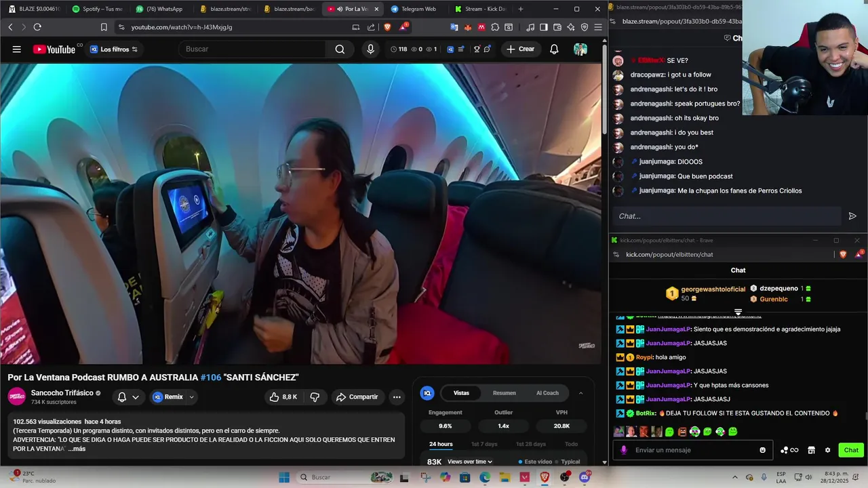This screenshot has width=868, height=488.
Task: Send the blaze chat message with the arrow icon
Action: tap(852, 216)
